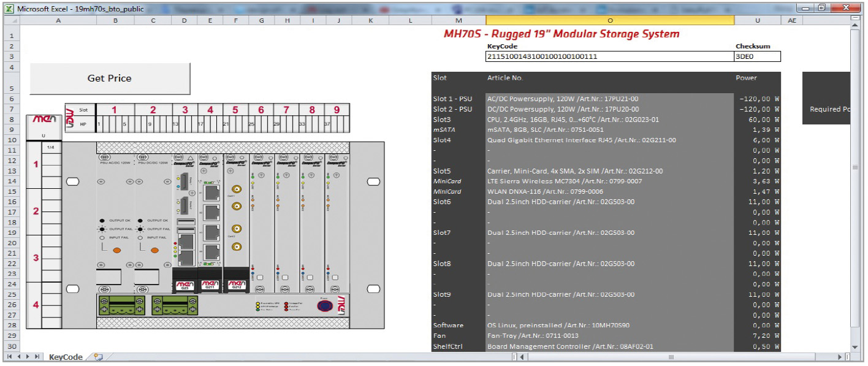868x366 pixels.
Task: Click the 60,00 W power value
Action: (764, 120)
